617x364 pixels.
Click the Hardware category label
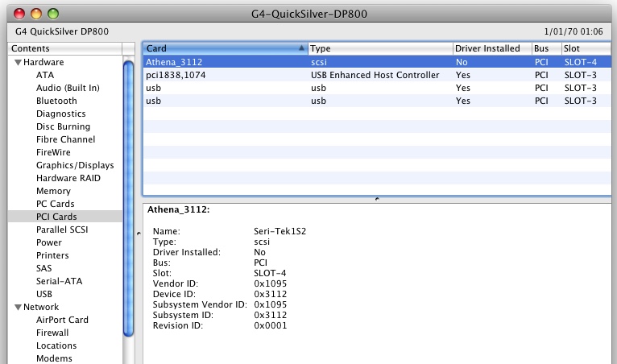point(43,62)
